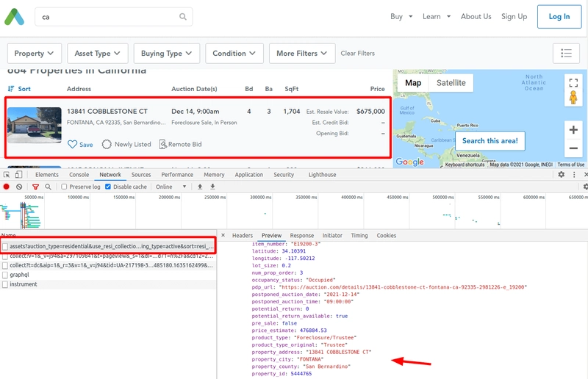Click the Sign Up link

point(514,16)
